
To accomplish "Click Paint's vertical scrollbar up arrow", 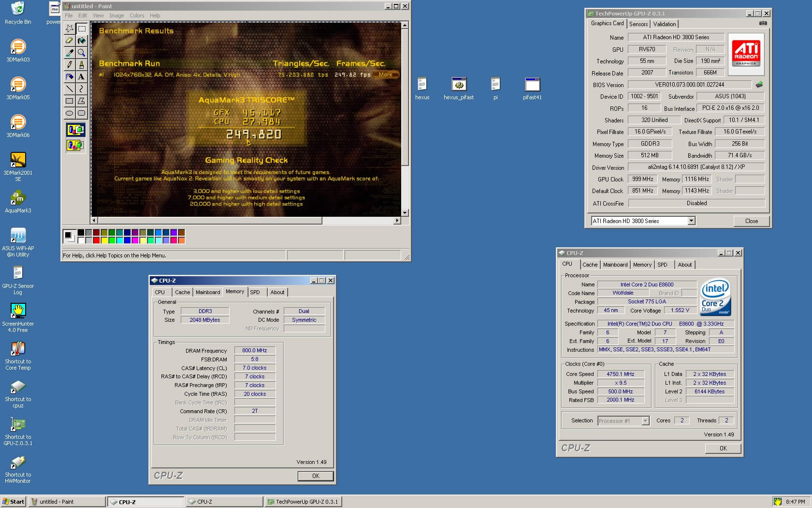I will (x=405, y=25).
